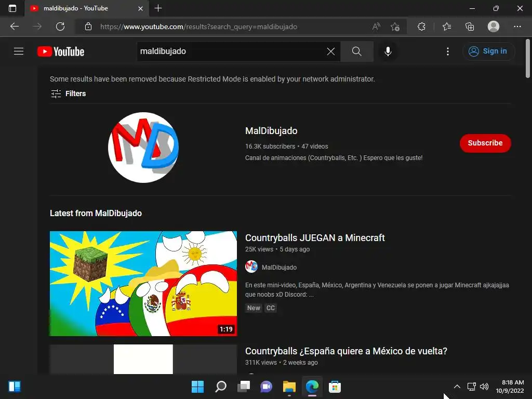Open browser profile avatar
The height and width of the screenshot is (399, 532).
click(494, 26)
